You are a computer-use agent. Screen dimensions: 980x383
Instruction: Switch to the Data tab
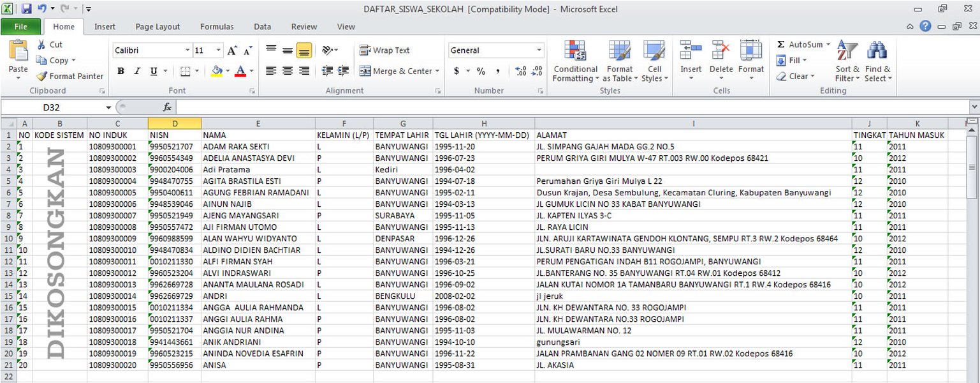pos(262,27)
